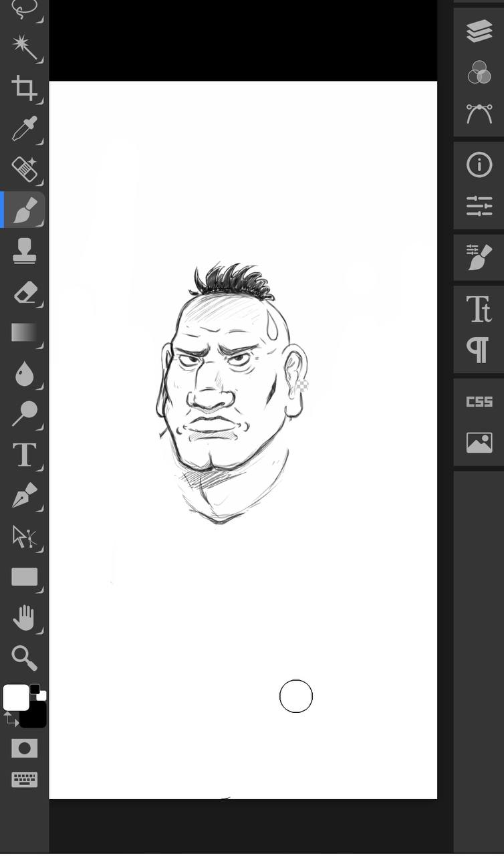Select the Magic Wand tool
The image size is (504, 856).
click(24, 47)
